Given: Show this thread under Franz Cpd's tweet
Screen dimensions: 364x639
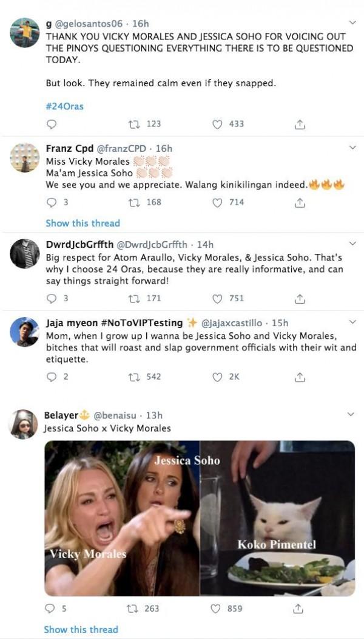Looking at the screenshot, I should [x=83, y=223].
